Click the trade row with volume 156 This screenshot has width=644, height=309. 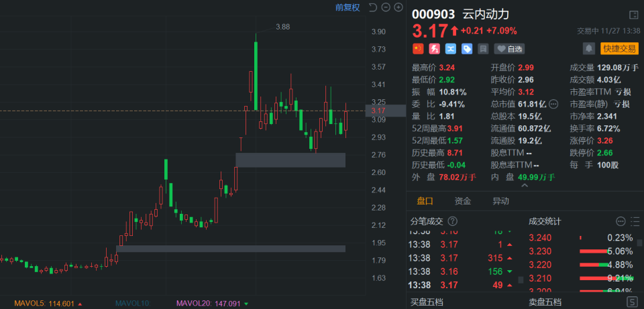[x=461, y=271]
